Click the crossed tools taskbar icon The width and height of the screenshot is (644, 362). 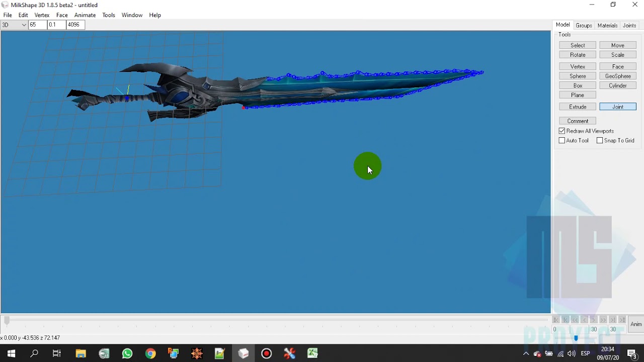click(290, 353)
